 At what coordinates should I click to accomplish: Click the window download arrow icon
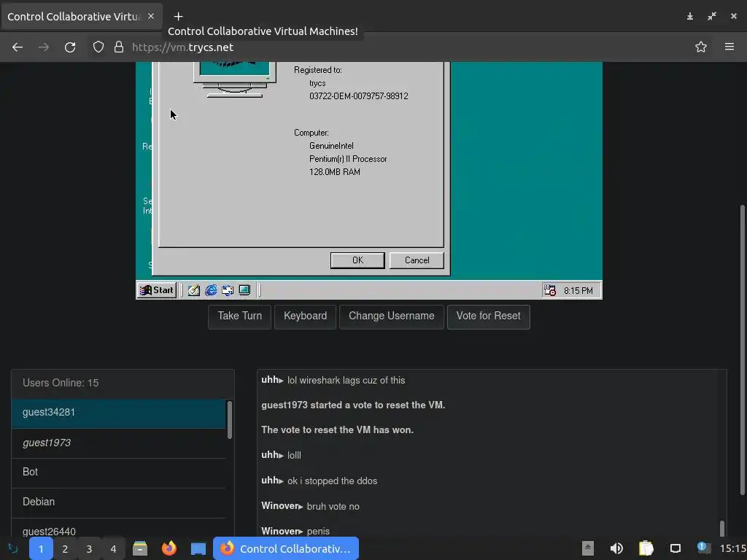coord(690,17)
